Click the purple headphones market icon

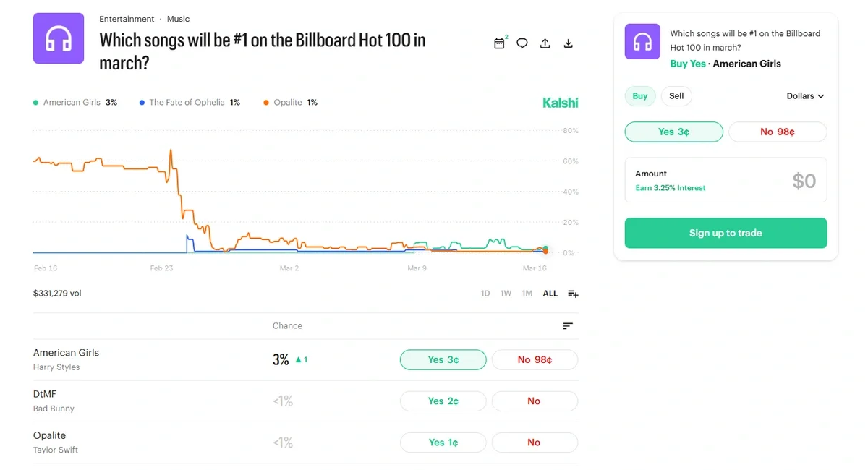click(x=58, y=38)
